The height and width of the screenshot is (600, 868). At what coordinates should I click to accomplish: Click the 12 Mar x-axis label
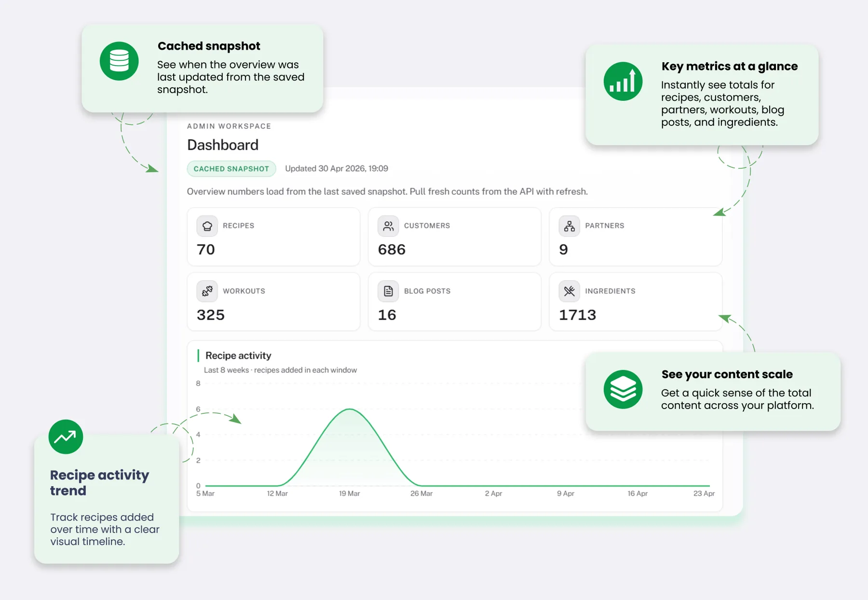[277, 494]
